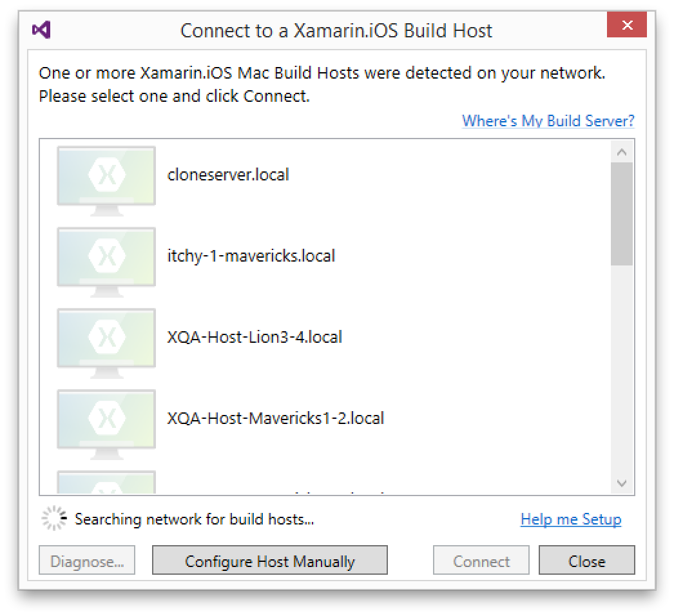Open the Where's My Build Server link

548,120
